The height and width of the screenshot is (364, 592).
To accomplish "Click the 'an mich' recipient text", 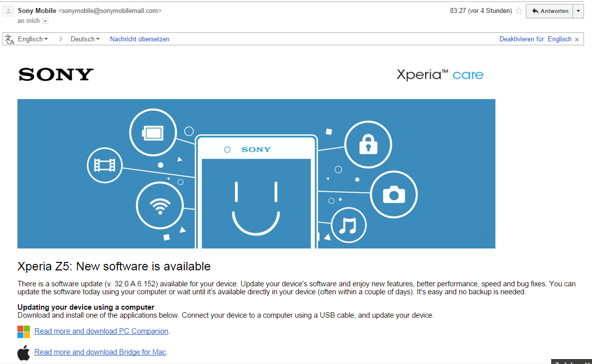I will click(29, 21).
